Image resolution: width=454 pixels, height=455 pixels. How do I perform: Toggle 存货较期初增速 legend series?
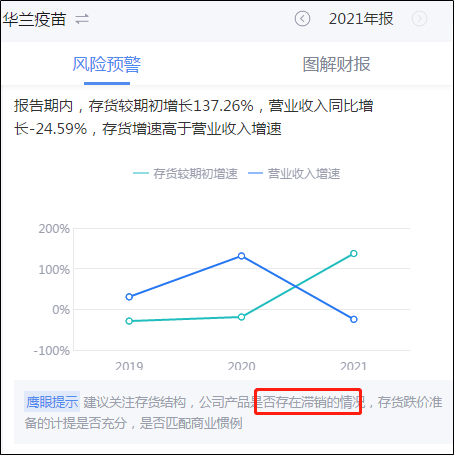185,174
